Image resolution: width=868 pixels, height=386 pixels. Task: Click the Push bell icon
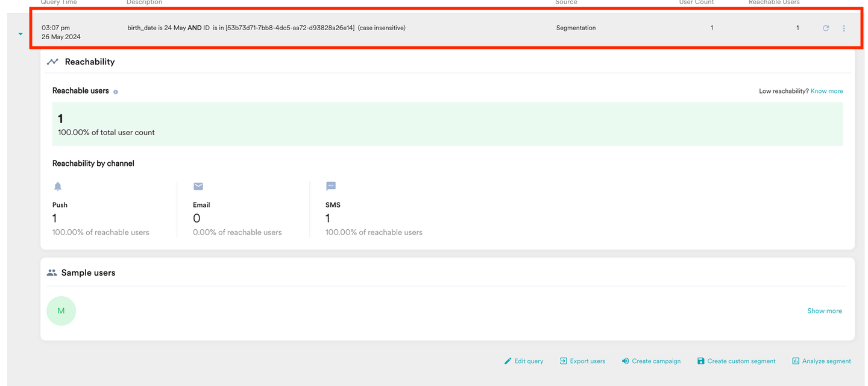(58, 186)
